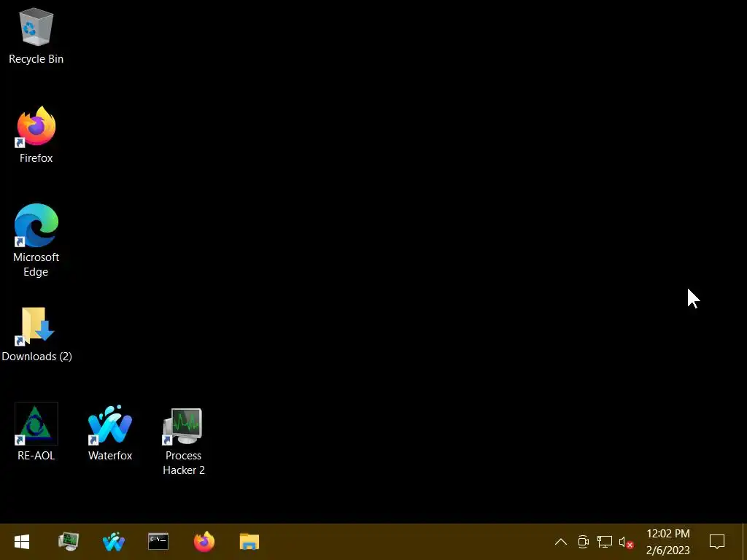Select the Downloads (2) folder shortcut
Viewport: 747px width, 560px height.
pos(36,326)
